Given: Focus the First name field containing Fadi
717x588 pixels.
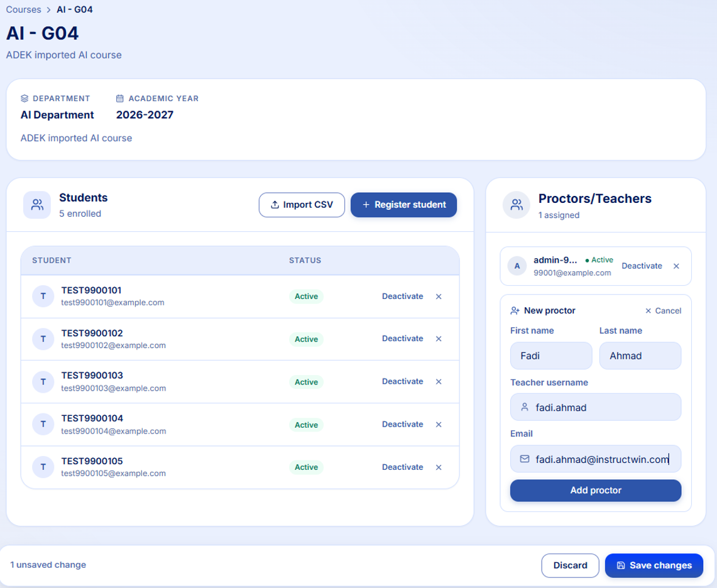Looking at the screenshot, I should 551,356.
